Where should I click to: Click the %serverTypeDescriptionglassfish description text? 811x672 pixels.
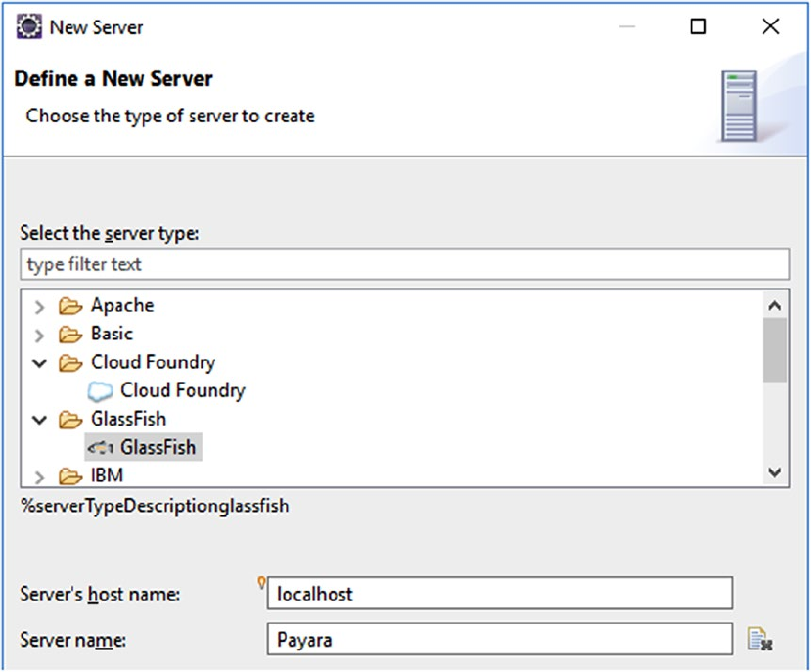coord(155,506)
